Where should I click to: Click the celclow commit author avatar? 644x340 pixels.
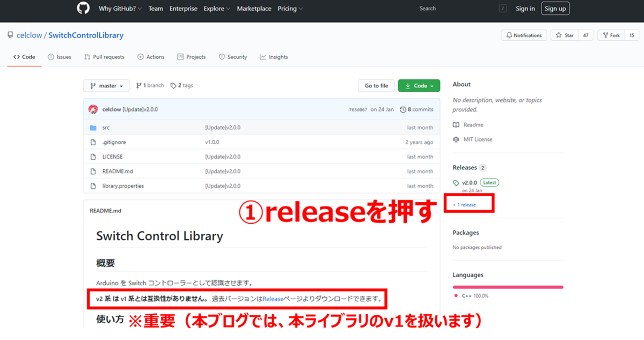coord(93,109)
